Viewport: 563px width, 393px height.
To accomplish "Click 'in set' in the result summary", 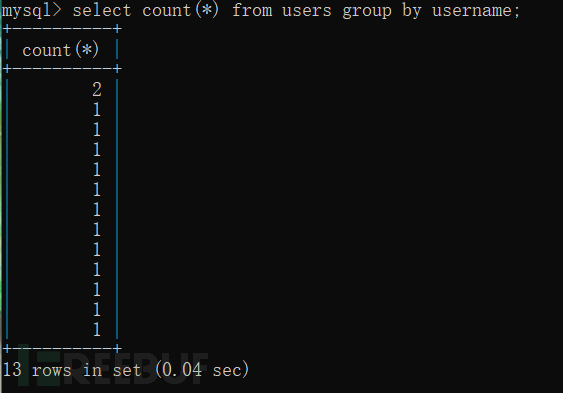I will click(x=112, y=370).
